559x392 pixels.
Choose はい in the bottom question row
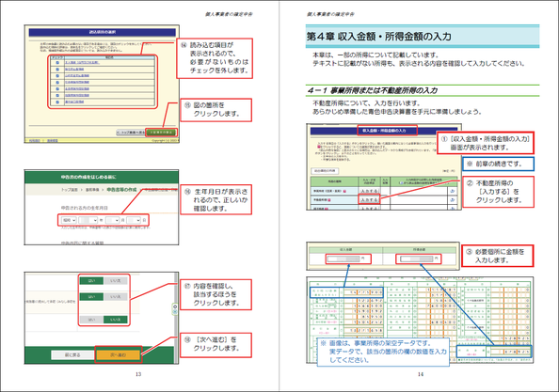[x=91, y=320]
